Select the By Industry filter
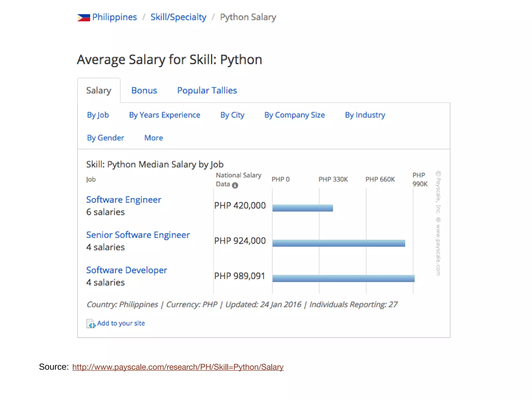Image resolution: width=532 pixels, height=399 pixels. point(365,115)
